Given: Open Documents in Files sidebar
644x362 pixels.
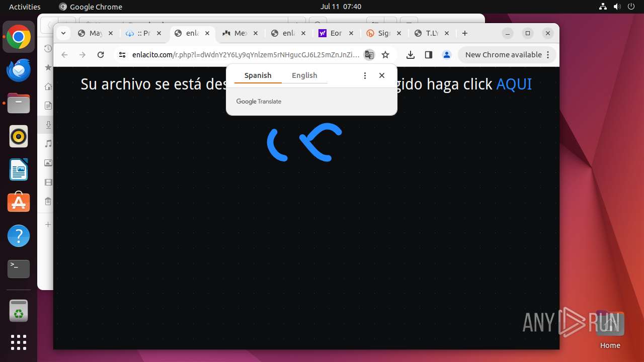Looking at the screenshot, I should 48,106.
